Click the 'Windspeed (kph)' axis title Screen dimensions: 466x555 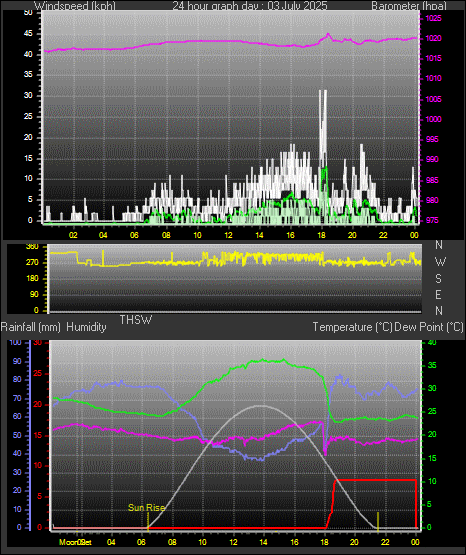pyautogui.click(x=74, y=6)
